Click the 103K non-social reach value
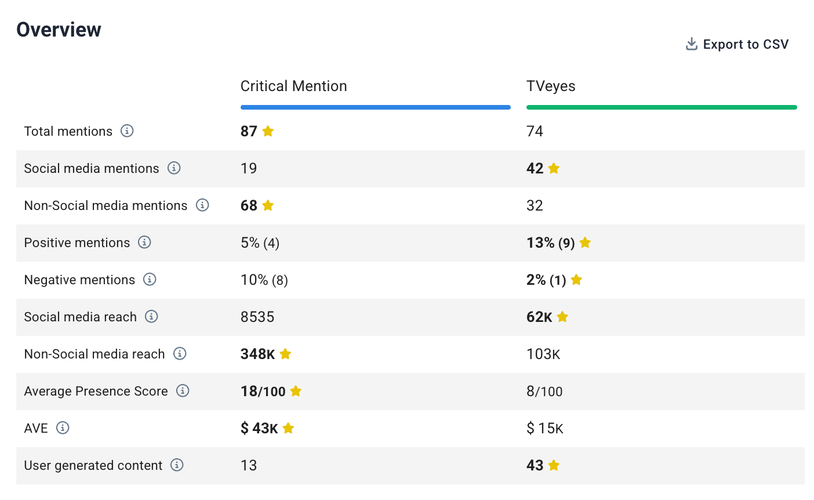This screenshot has width=814, height=500. tap(544, 354)
